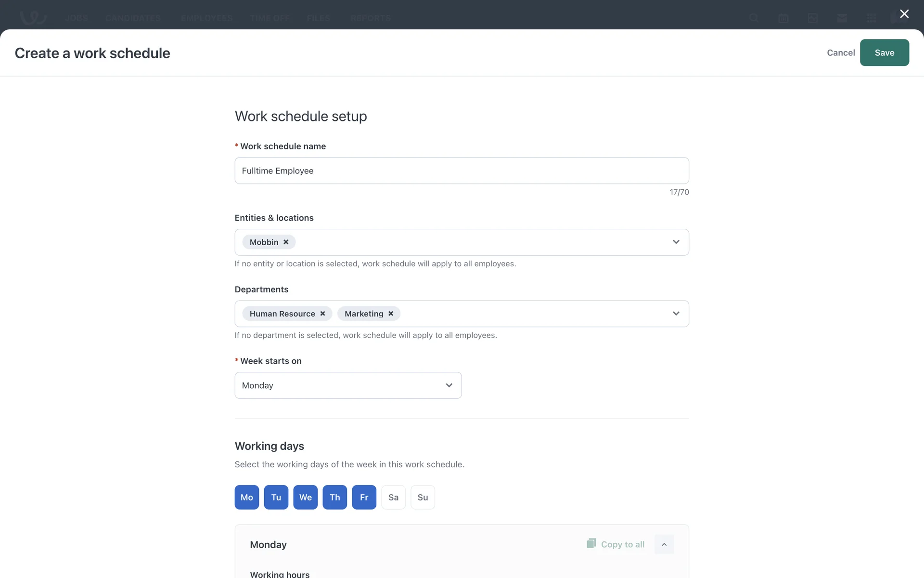The image size is (924, 578).
Task: Expand the Departments dropdown arrow
Action: pyautogui.click(x=676, y=314)
